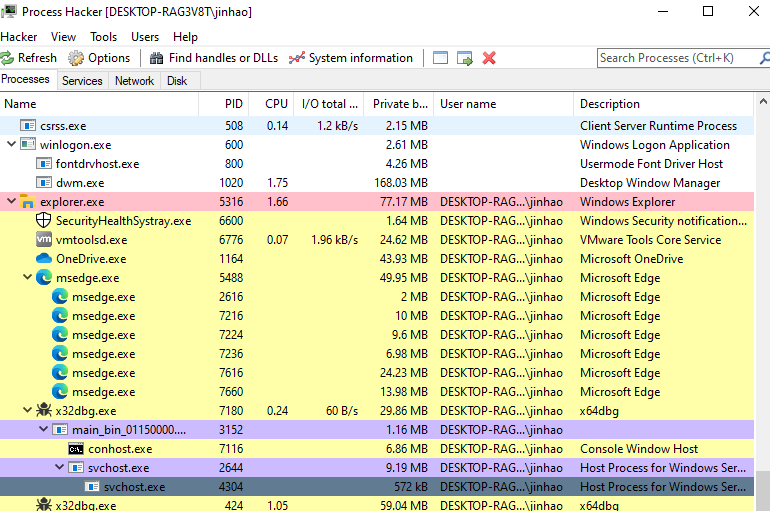Collapse the msedge.exe PID 5488 tree
770x511 pixels.
pos(27,278)
